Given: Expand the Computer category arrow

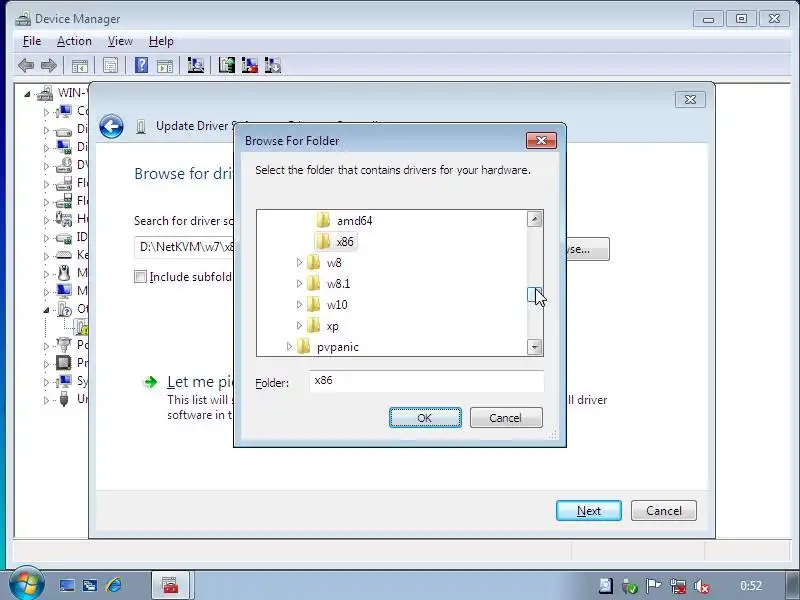Looking at the screenshot, I should click(x=46, y=112).
